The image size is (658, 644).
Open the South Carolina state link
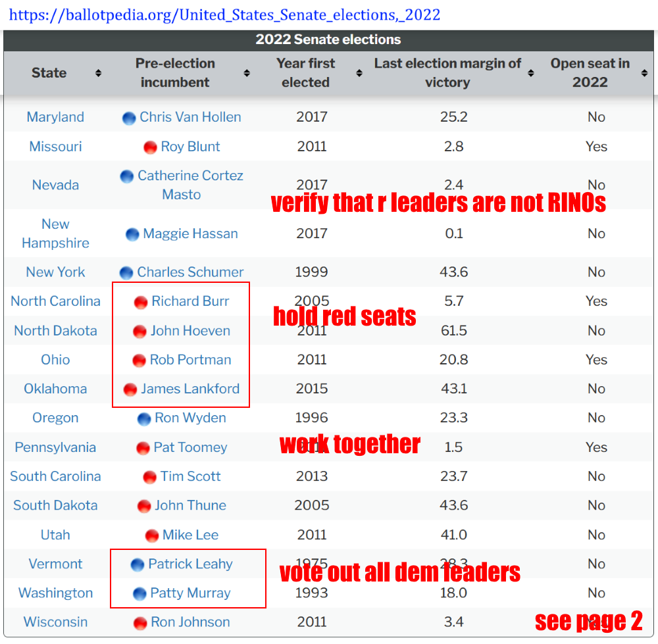click(55, 476)
